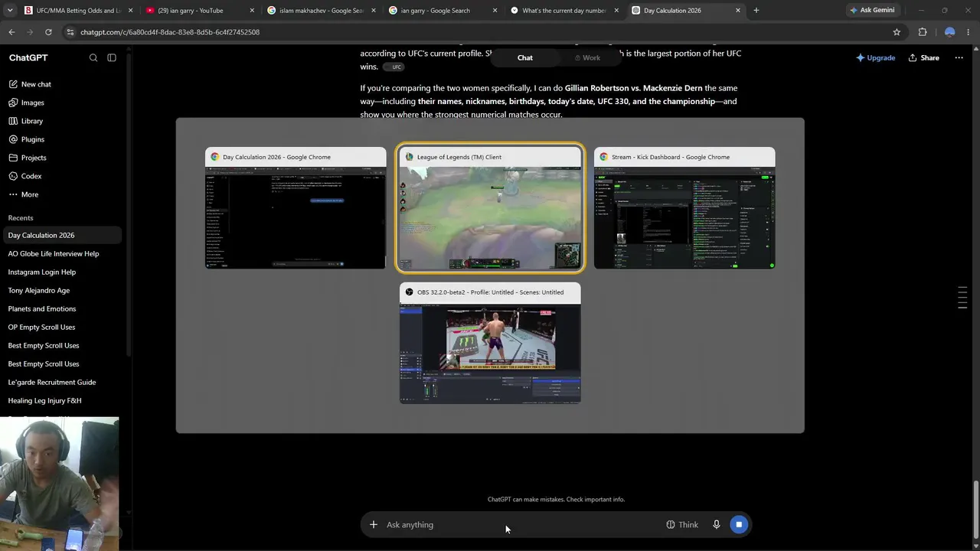This screenshot has width=980, height=551.
Task: Open ChatGPT search chats icon
Action: [x=93, y=57]
